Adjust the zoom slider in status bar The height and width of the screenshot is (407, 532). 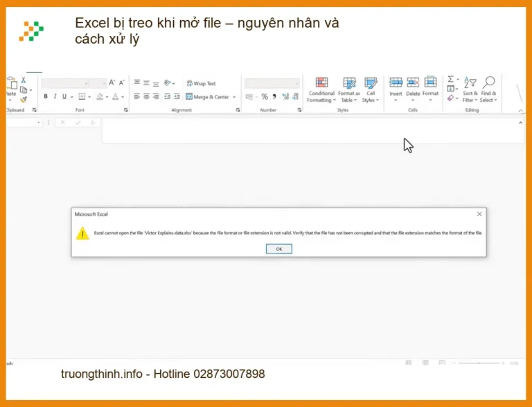479,363
